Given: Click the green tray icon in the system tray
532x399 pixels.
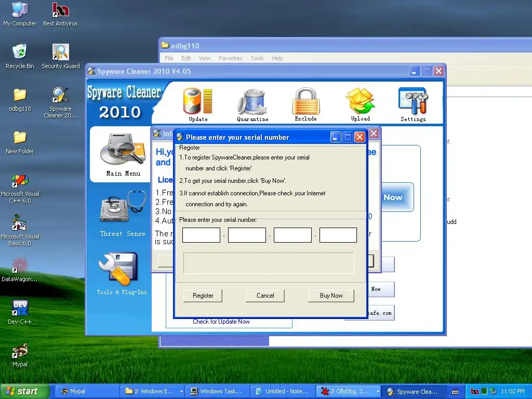Looking at the screenshot, I should pyautogui.click(x=485, y=392).
